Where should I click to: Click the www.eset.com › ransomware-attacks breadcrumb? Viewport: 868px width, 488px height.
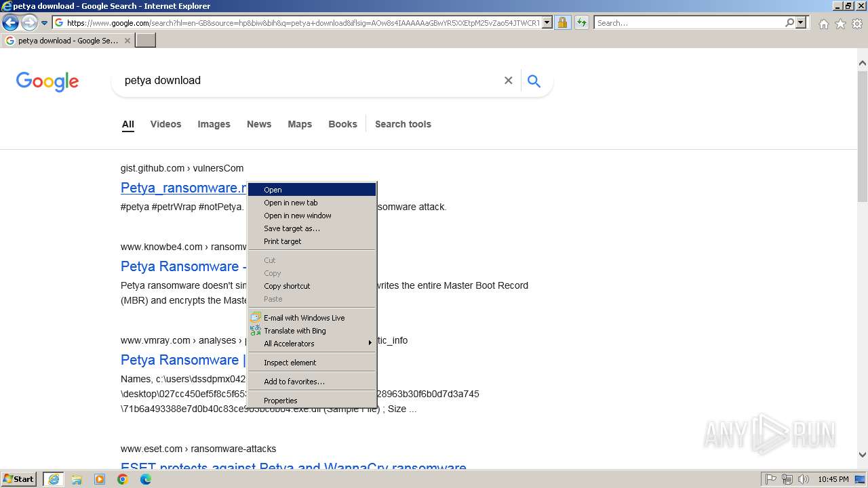pyautogui.click(x=198, y=449)
